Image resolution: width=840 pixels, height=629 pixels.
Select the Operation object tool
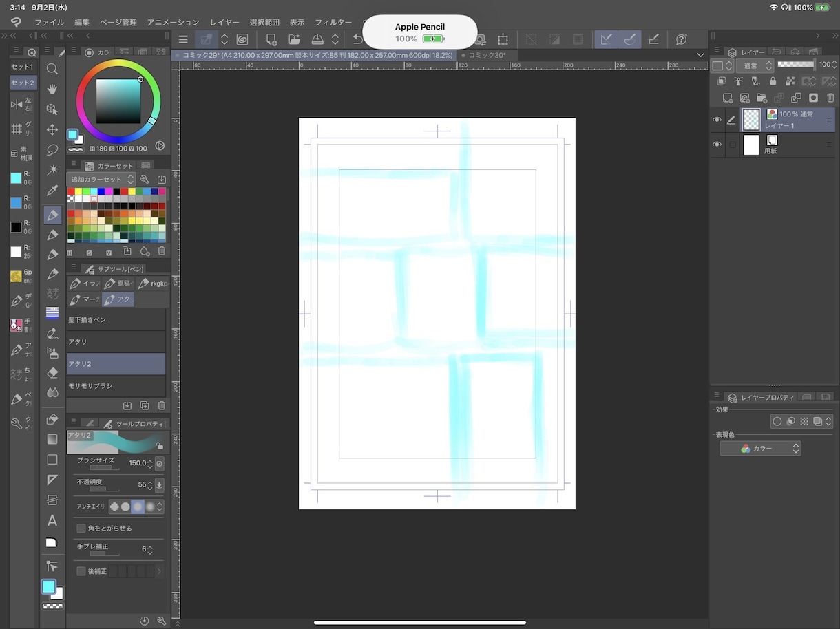pos(52,109)
